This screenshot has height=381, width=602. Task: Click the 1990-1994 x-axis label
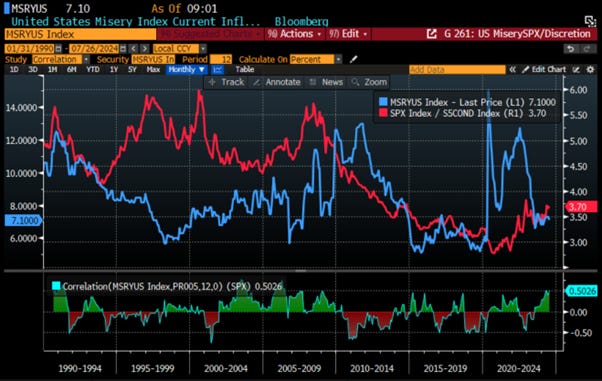[80, 368]
